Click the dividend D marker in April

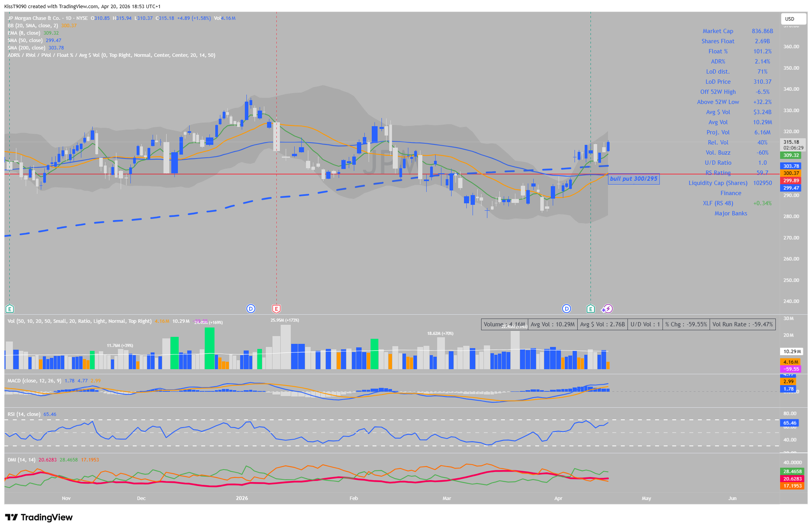(566, 309)
